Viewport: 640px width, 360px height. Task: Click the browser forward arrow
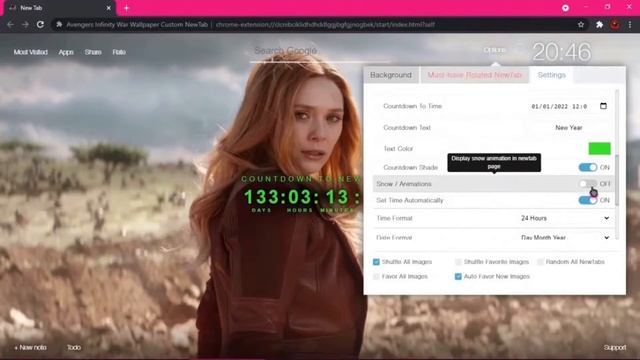[25, 24]
